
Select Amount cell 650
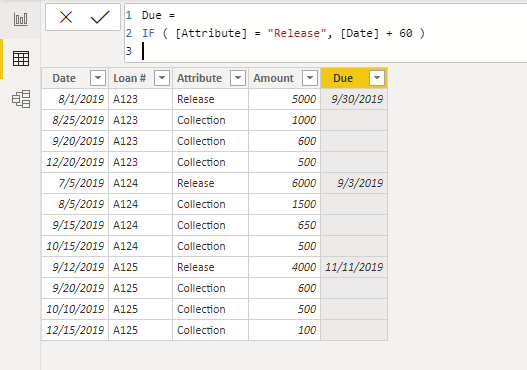284,225
